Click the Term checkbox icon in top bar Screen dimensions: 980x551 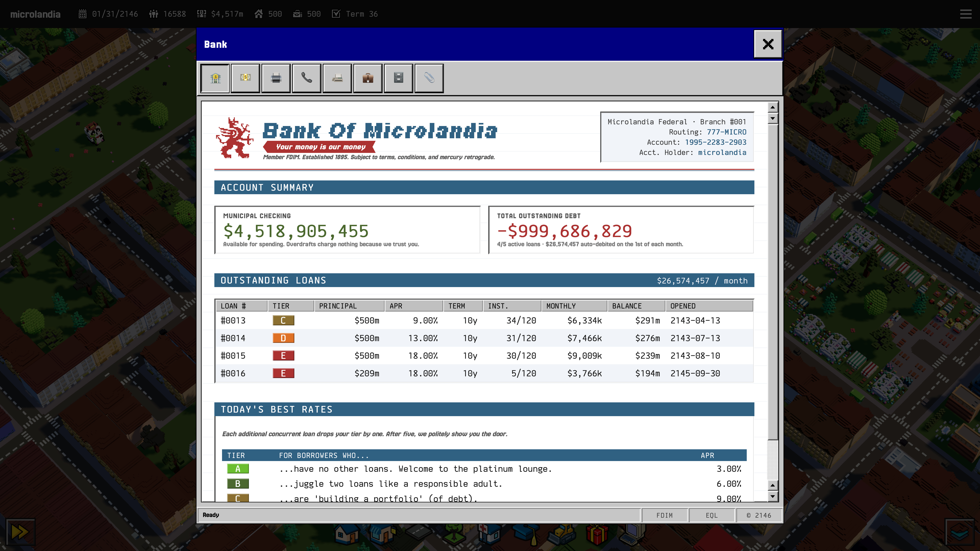tap(336, 14)
